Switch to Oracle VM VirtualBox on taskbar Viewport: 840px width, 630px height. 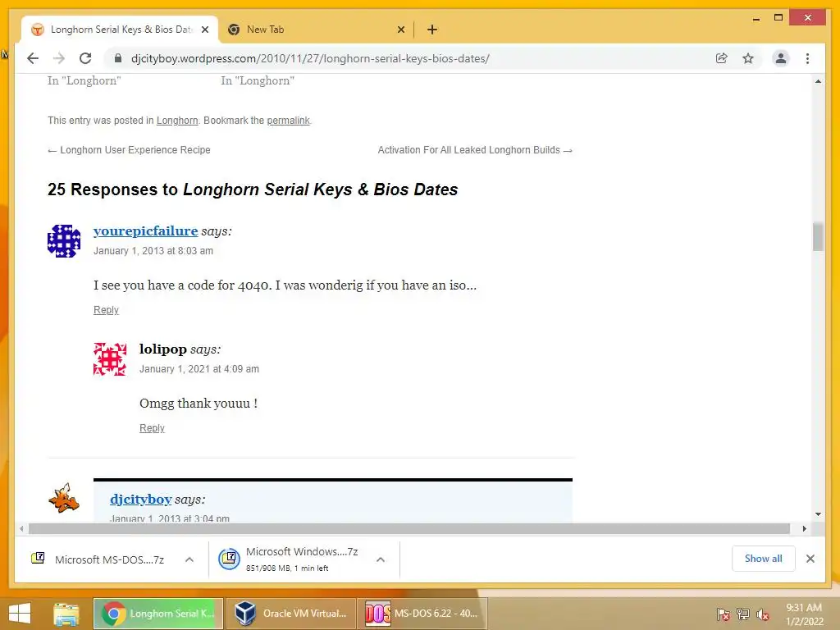pyautogui.click(x=291, y=614)
